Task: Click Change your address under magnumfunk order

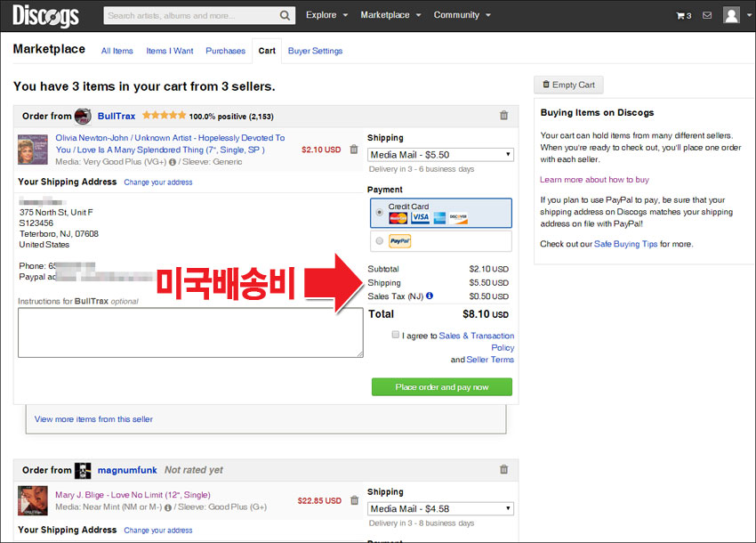Action: pos(158,530)
